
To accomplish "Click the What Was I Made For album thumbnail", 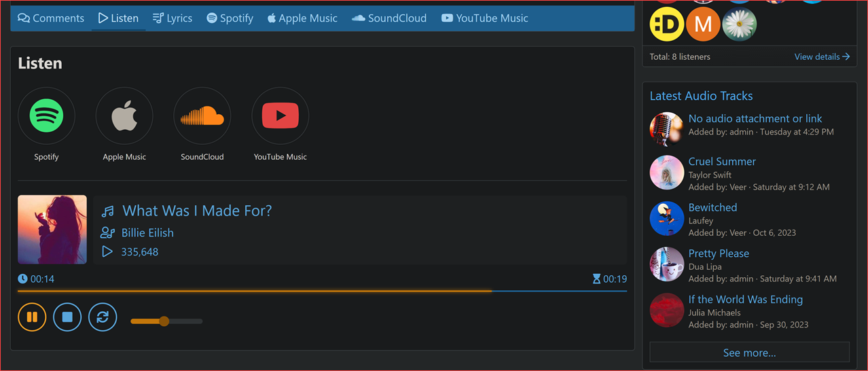I will point(52,230).
